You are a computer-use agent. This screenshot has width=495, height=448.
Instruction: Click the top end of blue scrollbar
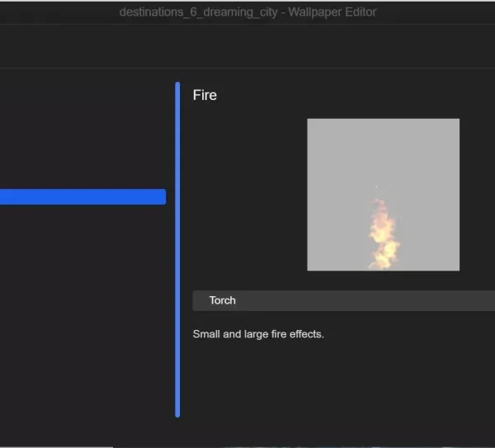(177, 87)
